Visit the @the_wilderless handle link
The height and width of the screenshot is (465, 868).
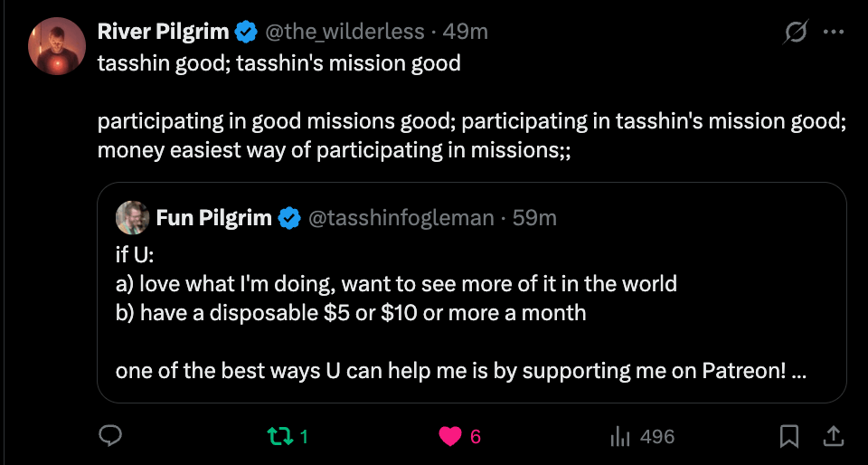(344, 32)
